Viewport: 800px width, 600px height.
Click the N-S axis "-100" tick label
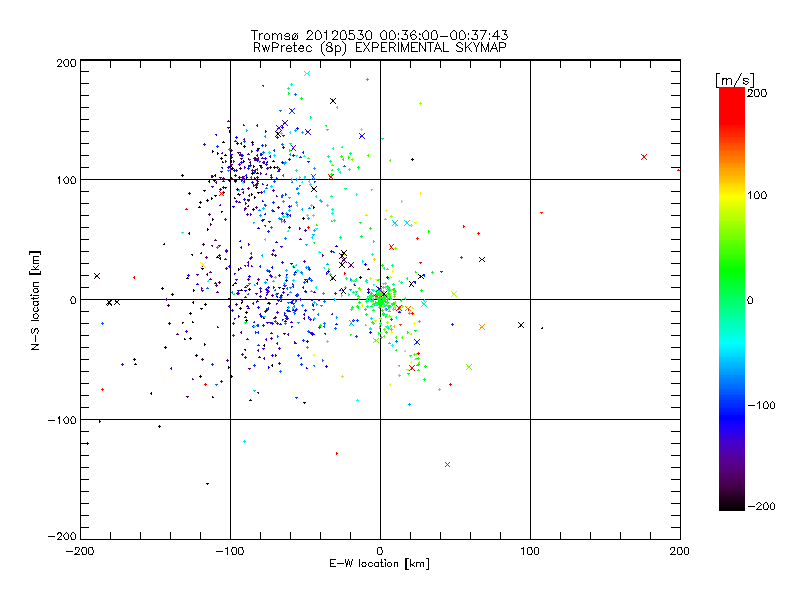pyautogui.click(x=62, y=420)
